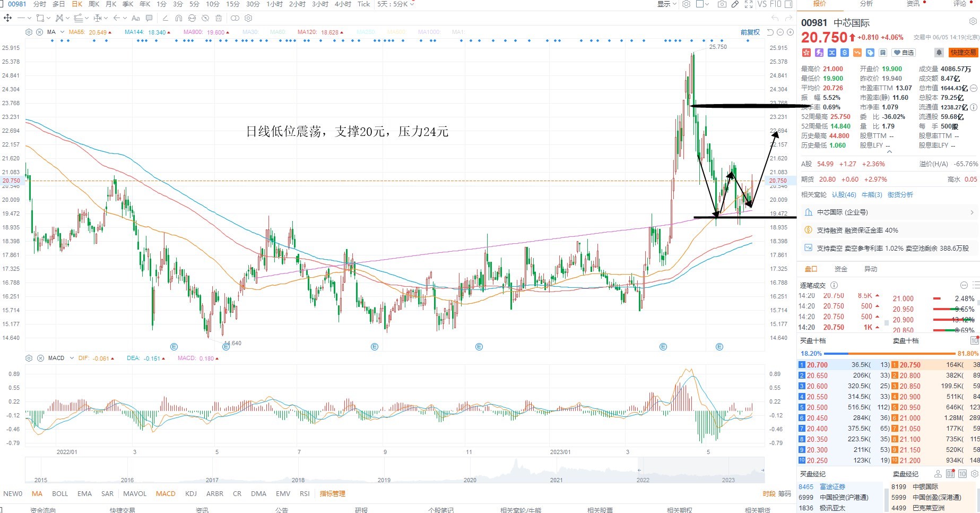Open 指标管理 indicator management
This screenshot has height=513, width=980.
(x=333, y=493)
